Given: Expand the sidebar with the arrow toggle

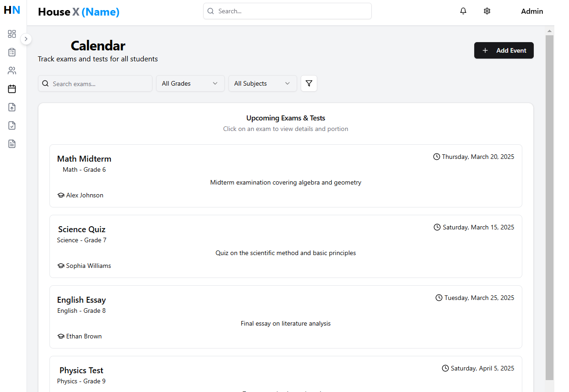Looking at the screenshot, I should (26, 39).
